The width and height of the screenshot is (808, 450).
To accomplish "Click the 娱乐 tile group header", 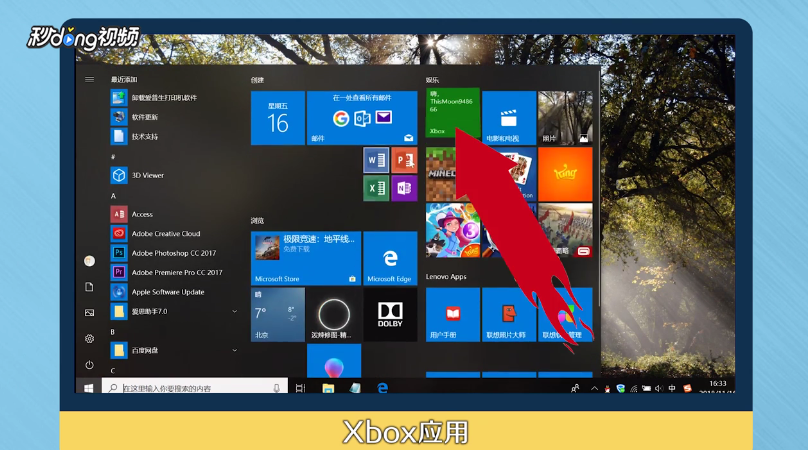I will [x=432, y=80].
